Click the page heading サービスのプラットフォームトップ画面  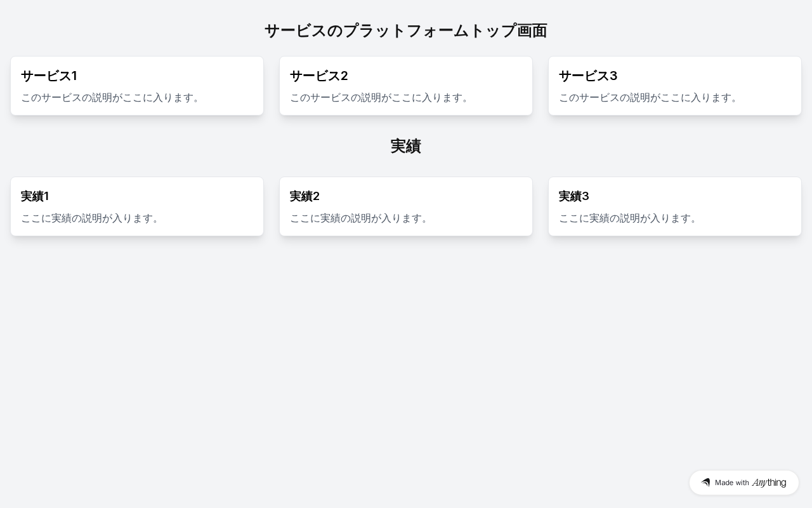[406, 30]
